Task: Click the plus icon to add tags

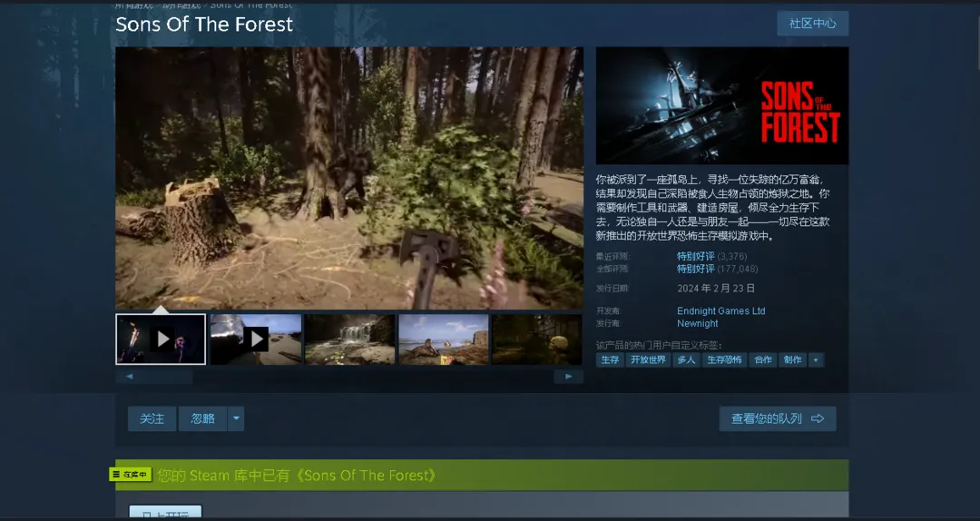Action: (816, 360)
